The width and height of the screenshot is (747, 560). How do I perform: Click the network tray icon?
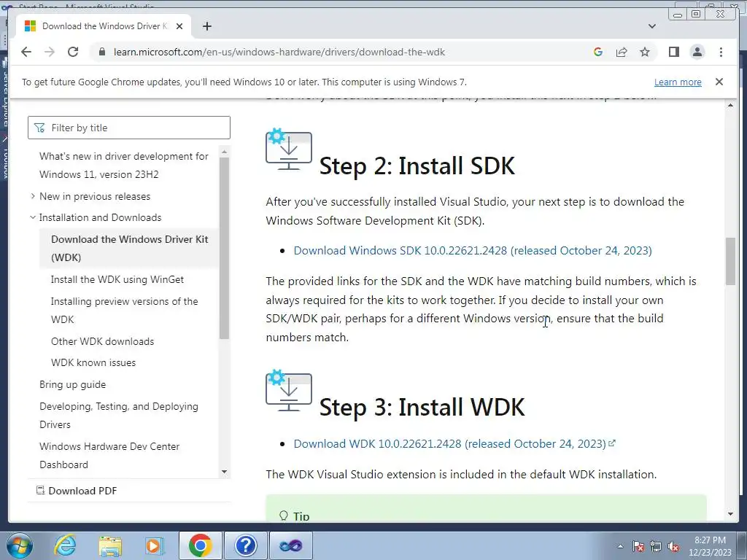point(656,546)
